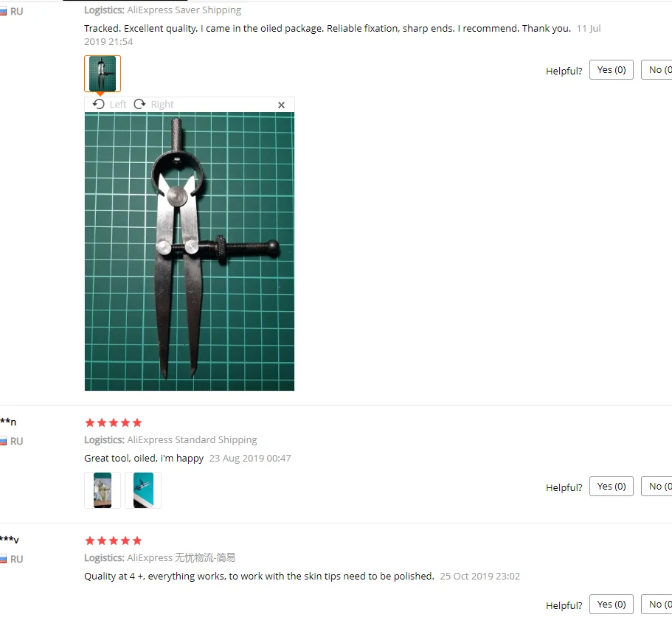The image size is (672, 623).
Task: Click the Russian flag beside **n's review
Action: [x=3, y=441]
